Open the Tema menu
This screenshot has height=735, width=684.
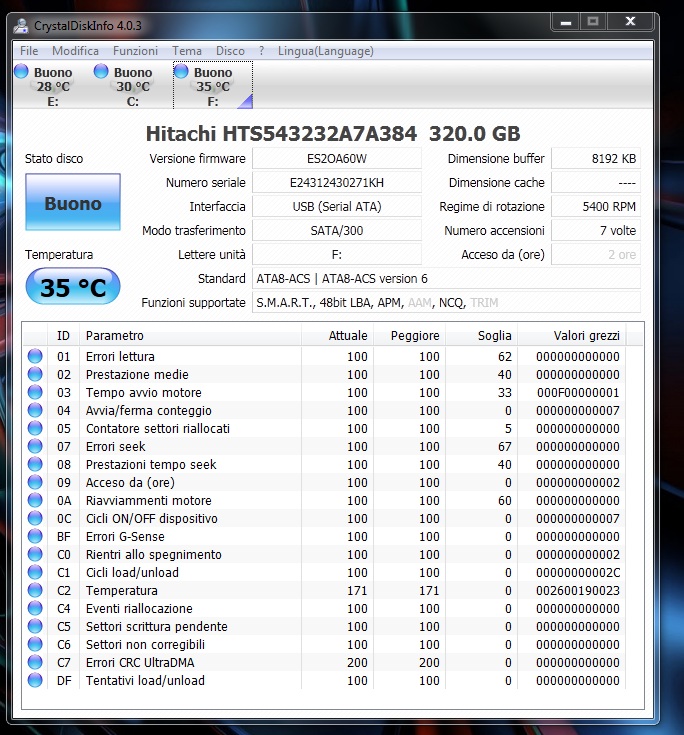point(187,51)
